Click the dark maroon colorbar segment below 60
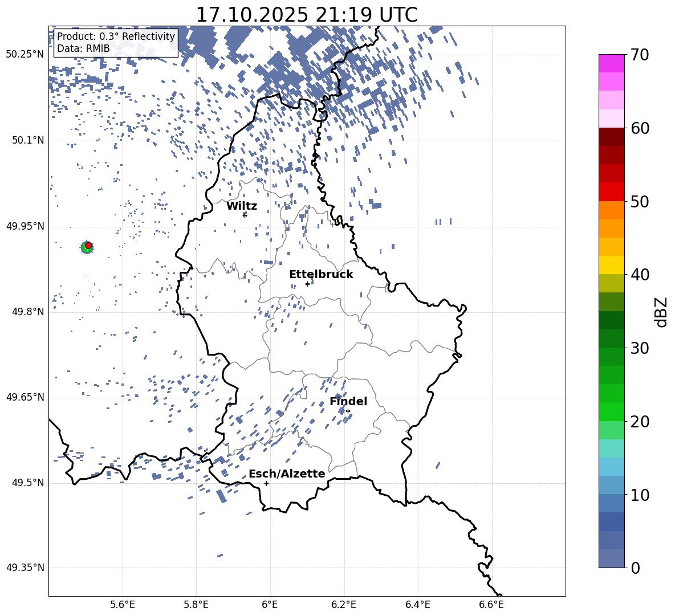675x616 pixels. click(612, 137)
